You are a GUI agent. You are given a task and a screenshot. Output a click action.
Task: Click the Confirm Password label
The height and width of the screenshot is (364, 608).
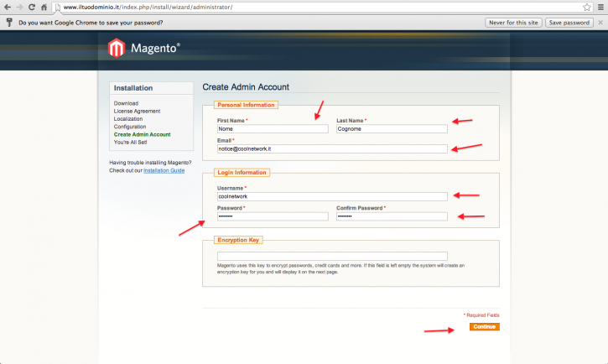[x=361, y=208]
